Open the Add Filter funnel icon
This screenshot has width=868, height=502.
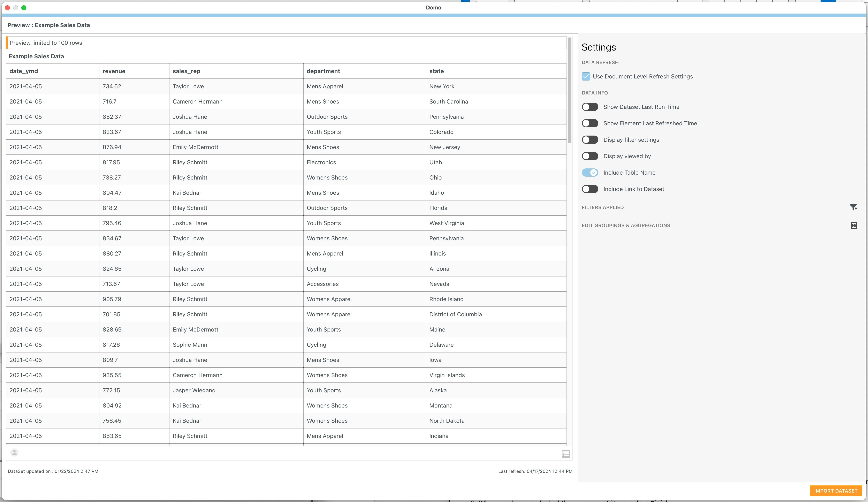pos(854,207)
